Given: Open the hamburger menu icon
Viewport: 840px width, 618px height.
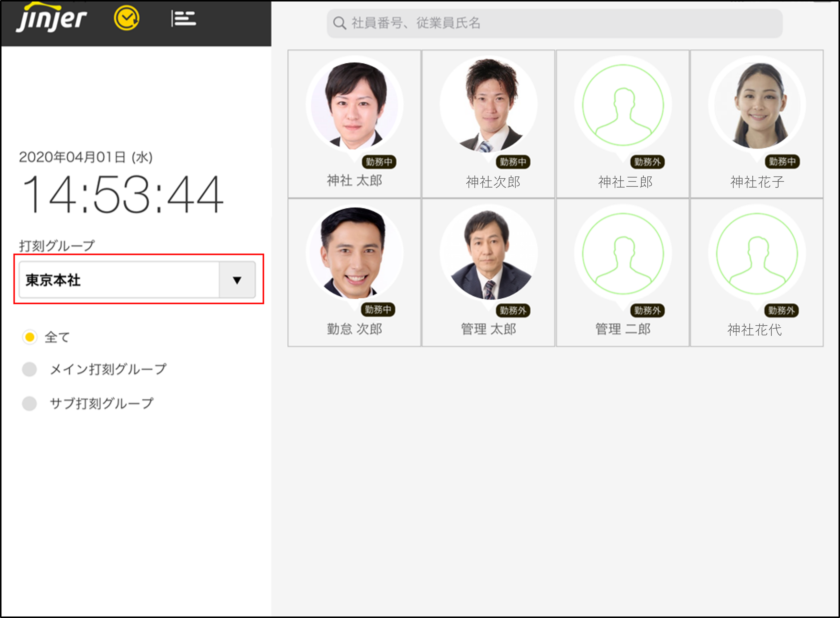Looking at the screenshot, I should point(183,18).
